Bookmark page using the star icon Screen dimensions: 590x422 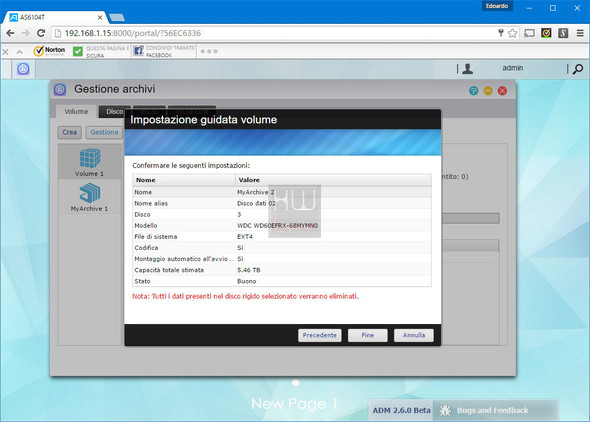coord(512,33)
